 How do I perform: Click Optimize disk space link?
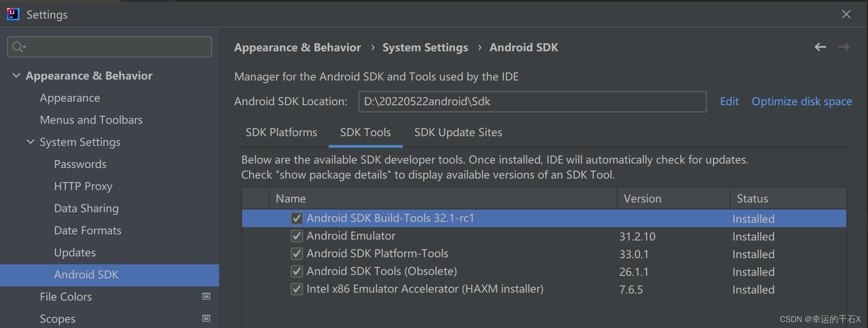click(x=802, y=101)
